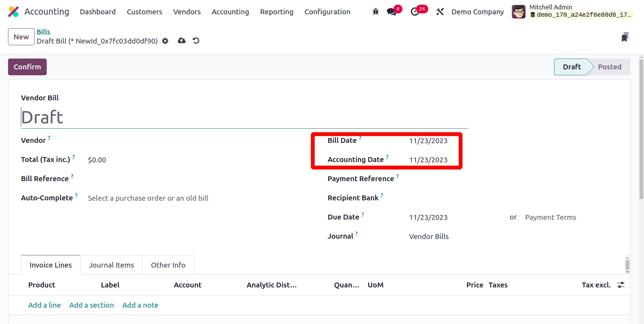
Task: Open the Reporting menu
Action: tap(276, 12)
